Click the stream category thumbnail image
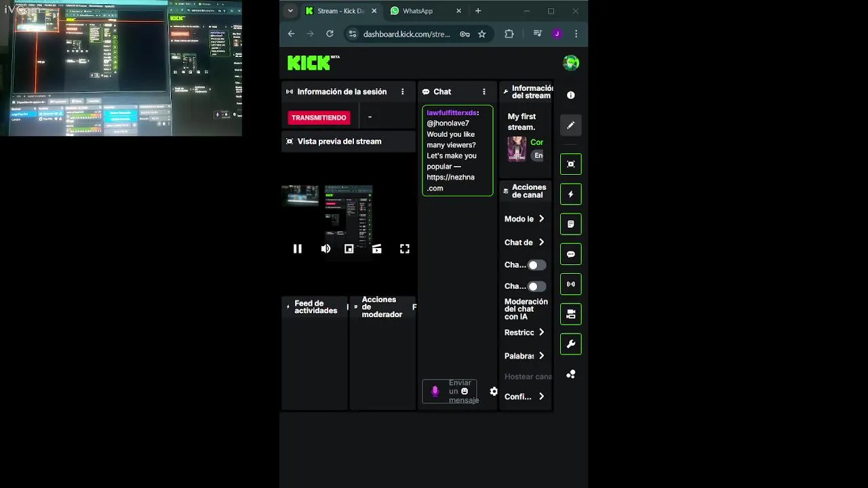 (x=517, y=149)
